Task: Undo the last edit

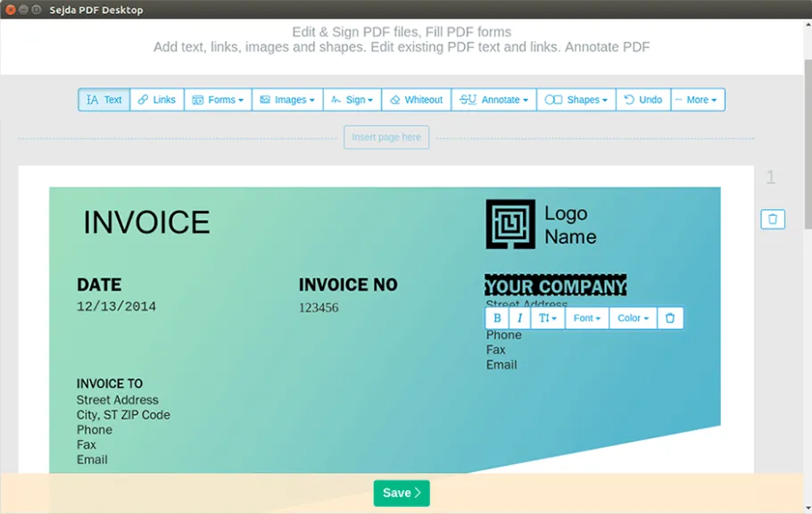Action: click(x=643, y=99)
